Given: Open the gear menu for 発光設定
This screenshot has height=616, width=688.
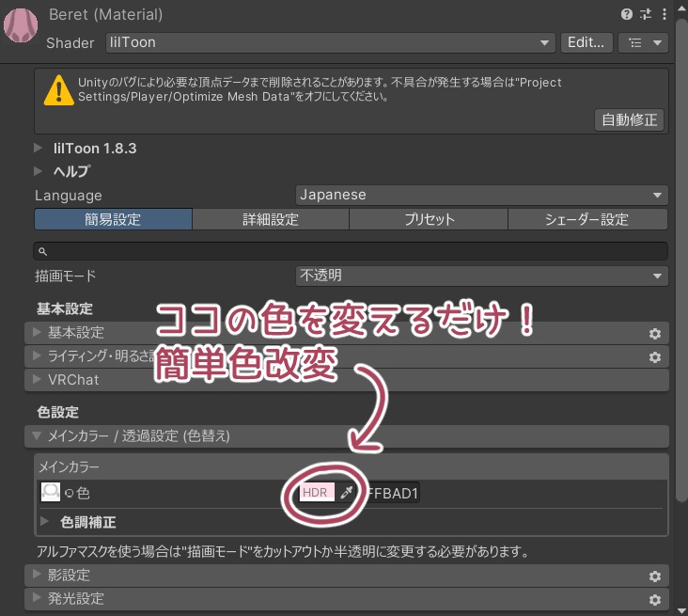Looking at the screenshot, I should coord(655,599).
